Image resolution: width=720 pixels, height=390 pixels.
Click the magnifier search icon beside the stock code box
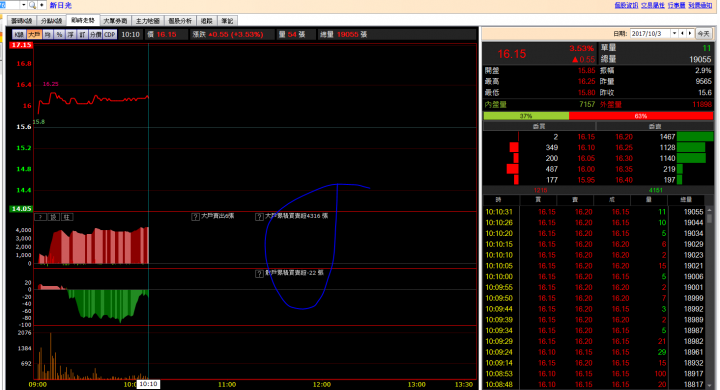coord(32,5)
